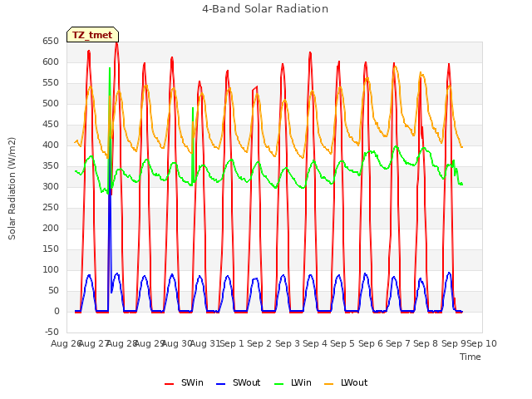532x399 pixels.
Task: Click the Time axis label
Action: point(470,357)
